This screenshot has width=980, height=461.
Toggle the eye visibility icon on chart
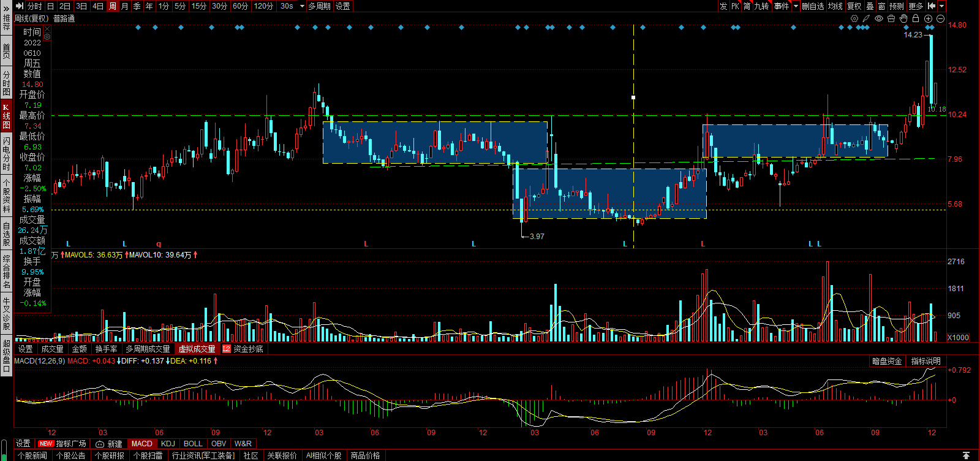click(879, 18)
